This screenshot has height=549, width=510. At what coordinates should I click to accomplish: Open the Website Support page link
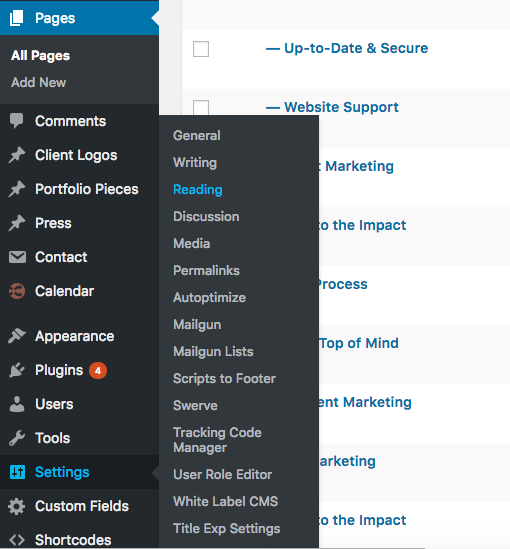(341, 107)
